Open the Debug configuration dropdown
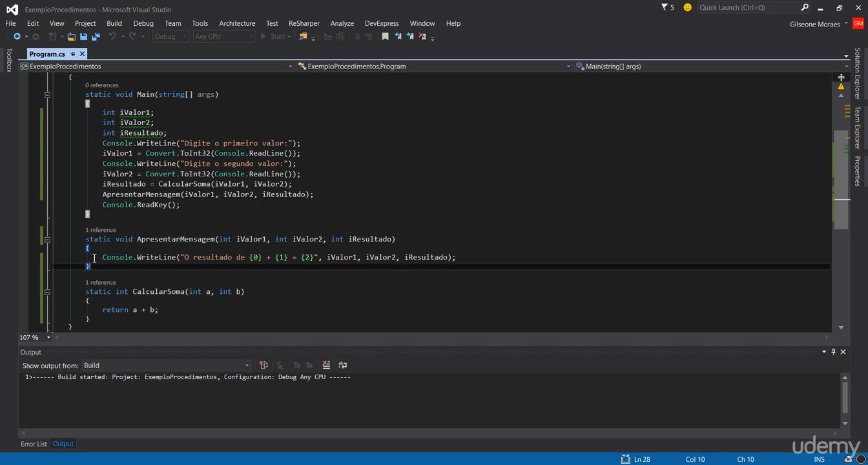This screenshot has height=465, width=868. [170, 37]
